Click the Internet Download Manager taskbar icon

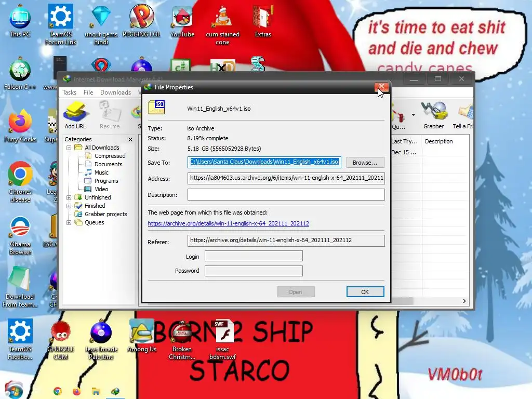click(x=115, y=391)
